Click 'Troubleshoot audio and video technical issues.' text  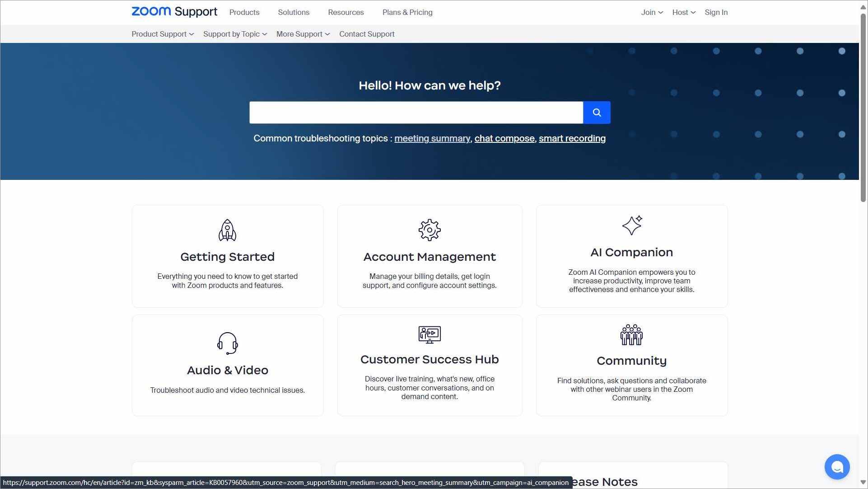click(x=227, y=390)
